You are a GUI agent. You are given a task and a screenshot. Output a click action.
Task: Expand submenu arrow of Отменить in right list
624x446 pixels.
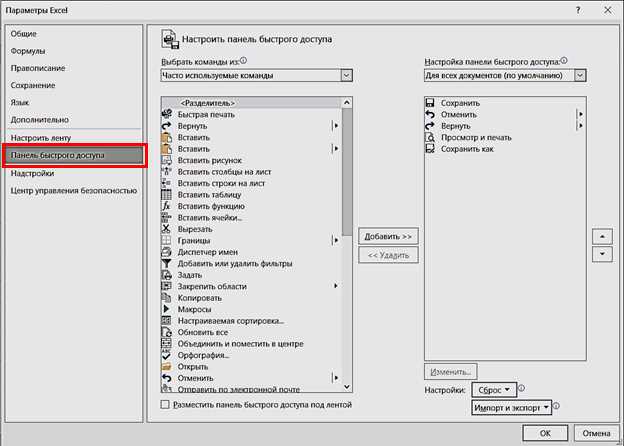pos(581,115)
